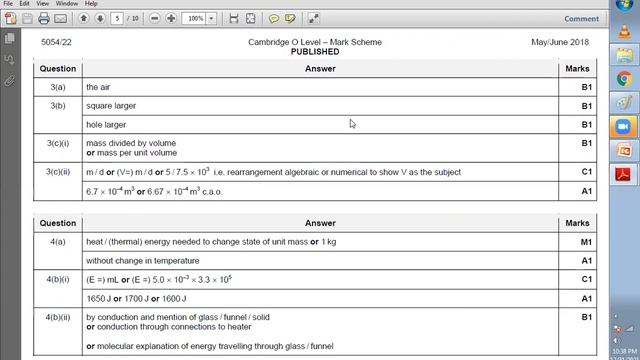
Task: Click the text 'the air' in 3(a)
Action: [98, 87]
